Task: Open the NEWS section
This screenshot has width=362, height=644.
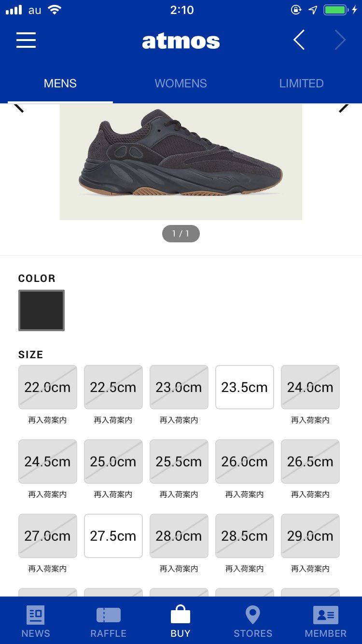Action: (x=36, y=621)
